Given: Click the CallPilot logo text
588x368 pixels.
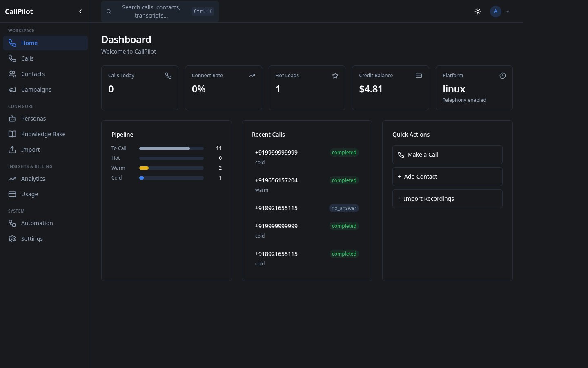Looking at the screenshot, I should point(19,11).
